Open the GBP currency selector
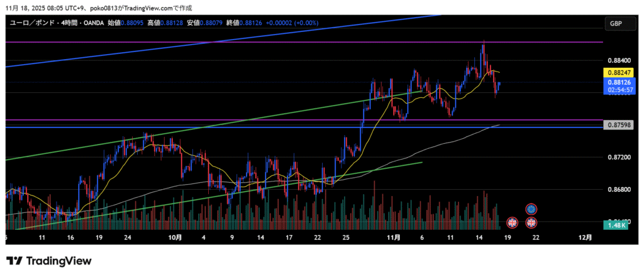Screen dimensions: 644x277 pyautogui.click(x=616, y=23)
